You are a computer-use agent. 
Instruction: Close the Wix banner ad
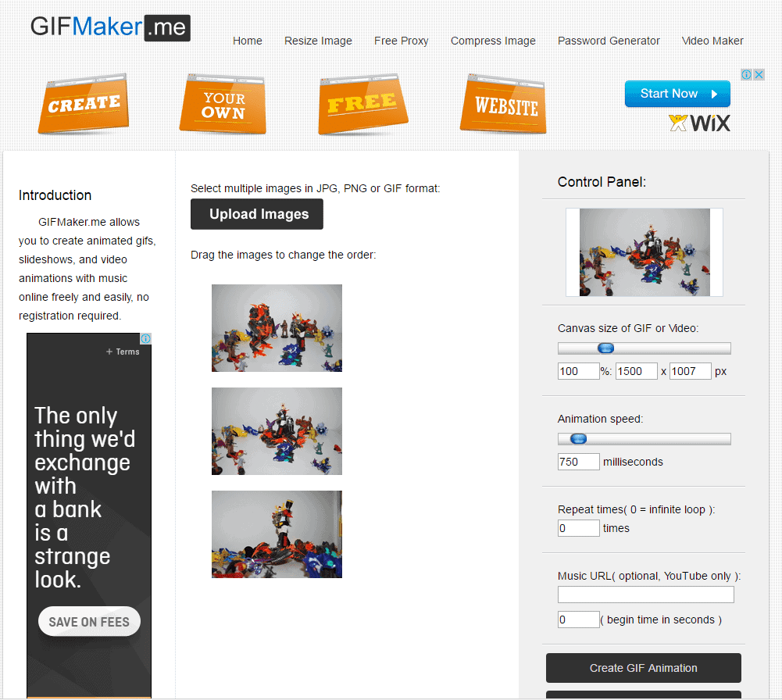pyautogui.click(x=759, y=75)
